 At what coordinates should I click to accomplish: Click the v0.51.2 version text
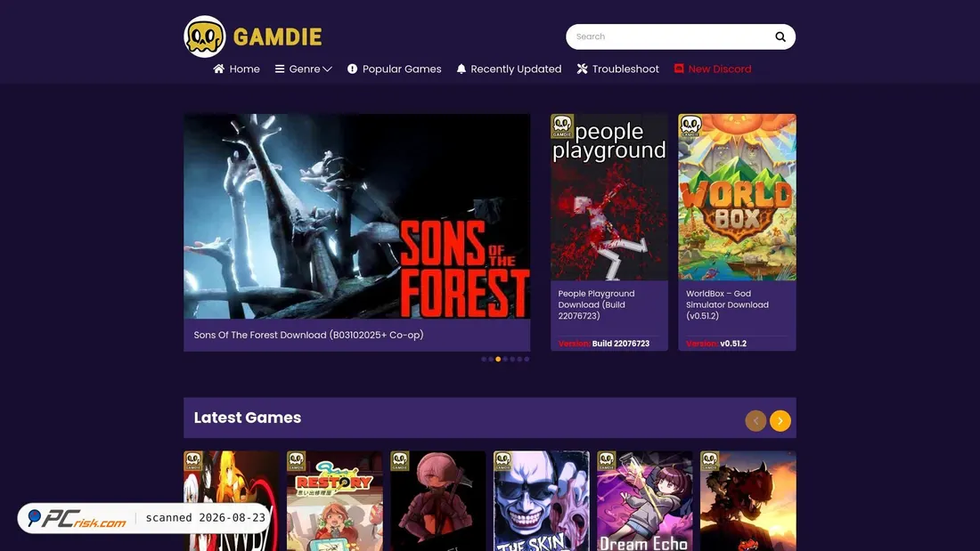pos(733,344)
